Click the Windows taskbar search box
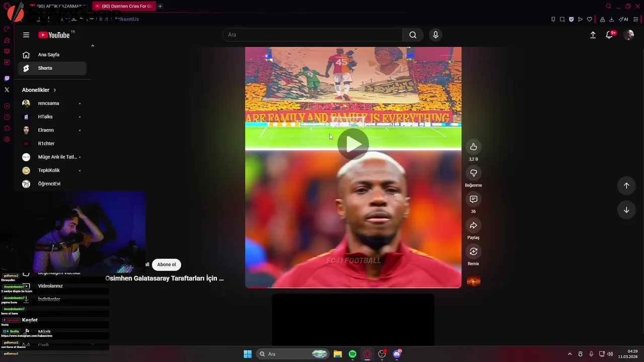The width and height of the screenshot is (644, 362). [293, 354]
